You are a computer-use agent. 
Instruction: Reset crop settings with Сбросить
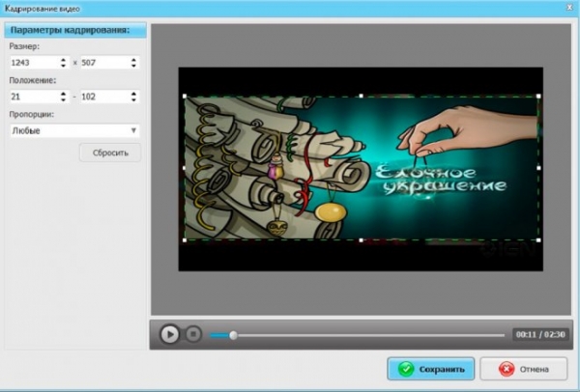(x=109, y=153)
